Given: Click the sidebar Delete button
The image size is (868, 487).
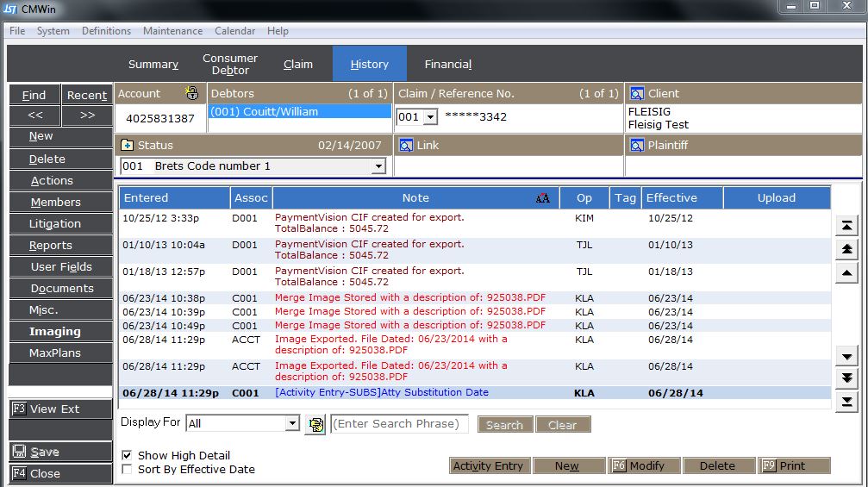Looking at the screenshot, I should (61, 159).
